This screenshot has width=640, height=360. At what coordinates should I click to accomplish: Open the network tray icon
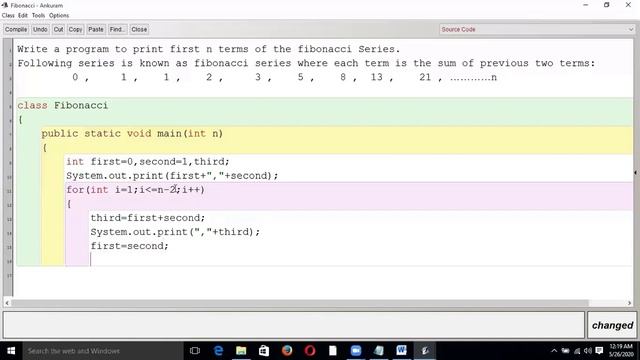coord(577,351)
